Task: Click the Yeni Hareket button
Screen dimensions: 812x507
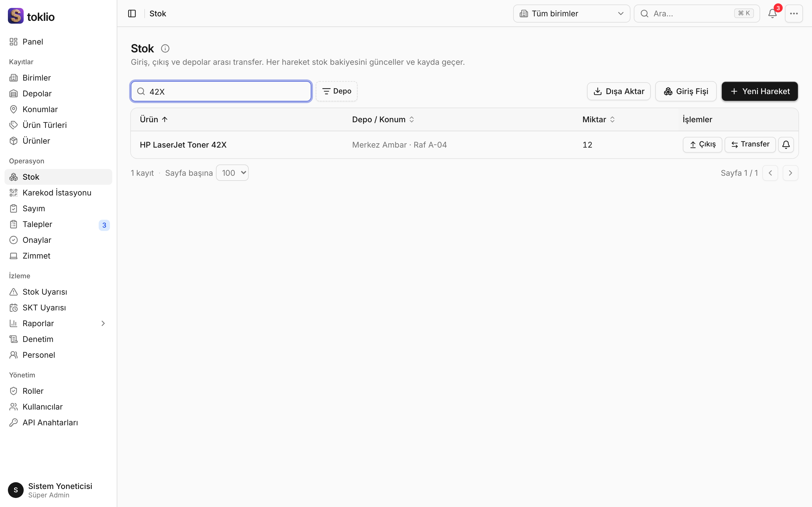Action: (x=760, y=91)
